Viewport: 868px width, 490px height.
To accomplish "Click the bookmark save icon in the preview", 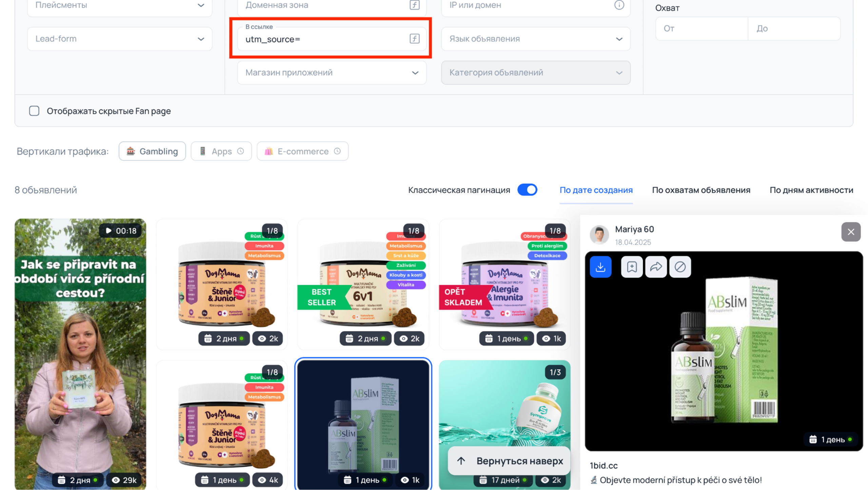I will click(631, 267).
